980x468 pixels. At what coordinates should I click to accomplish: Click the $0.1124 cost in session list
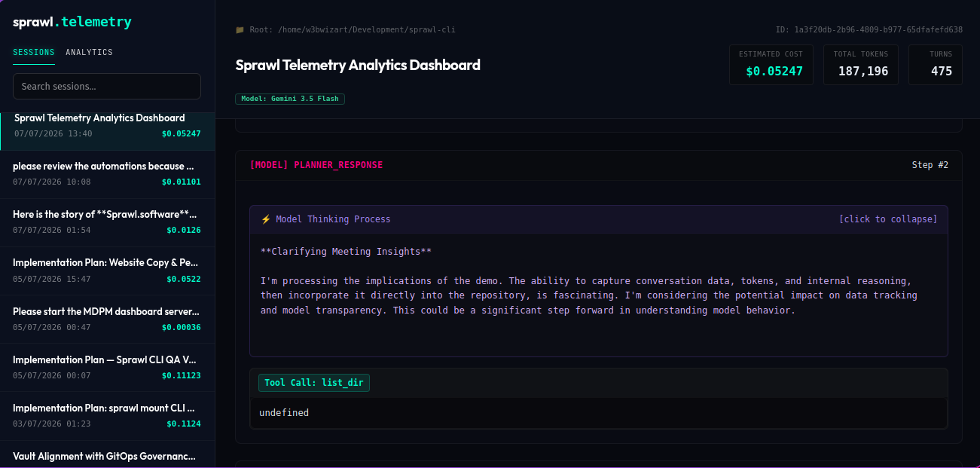click(184, 424)
